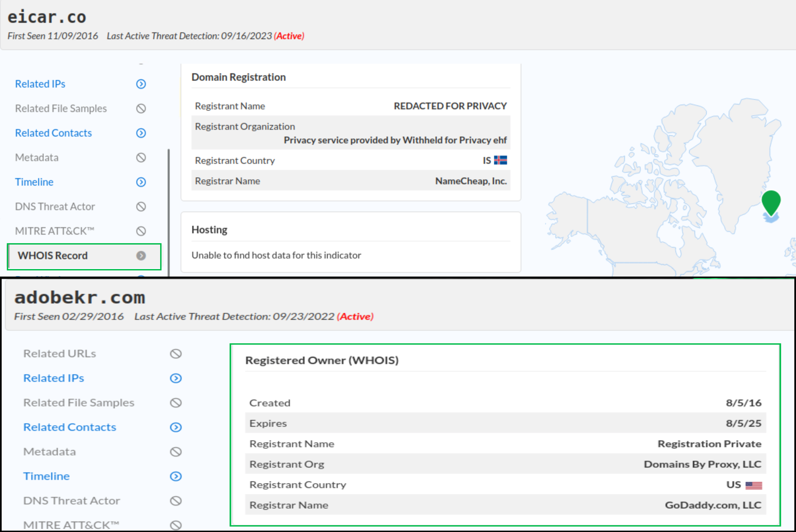Select Related IPs in eicar.co sidebar
The width and height of the screenshot is (796, 532).
click(40, 84)
